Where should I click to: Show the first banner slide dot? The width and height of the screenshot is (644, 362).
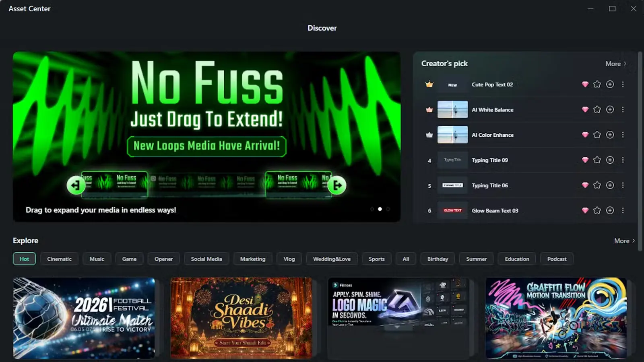coord(372,209)
